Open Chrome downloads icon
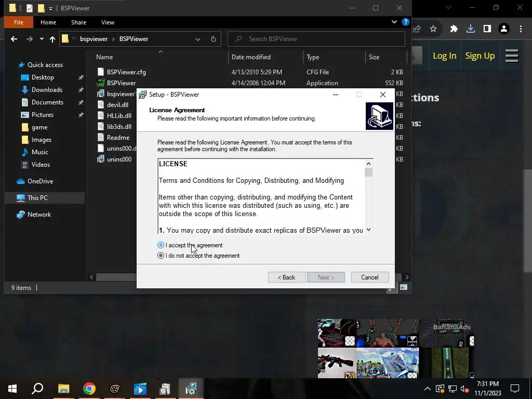532x399 pixels. click(471, 29)
